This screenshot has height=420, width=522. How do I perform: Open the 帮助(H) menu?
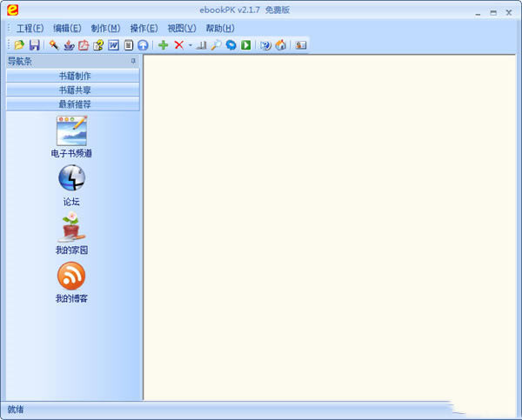220,29
